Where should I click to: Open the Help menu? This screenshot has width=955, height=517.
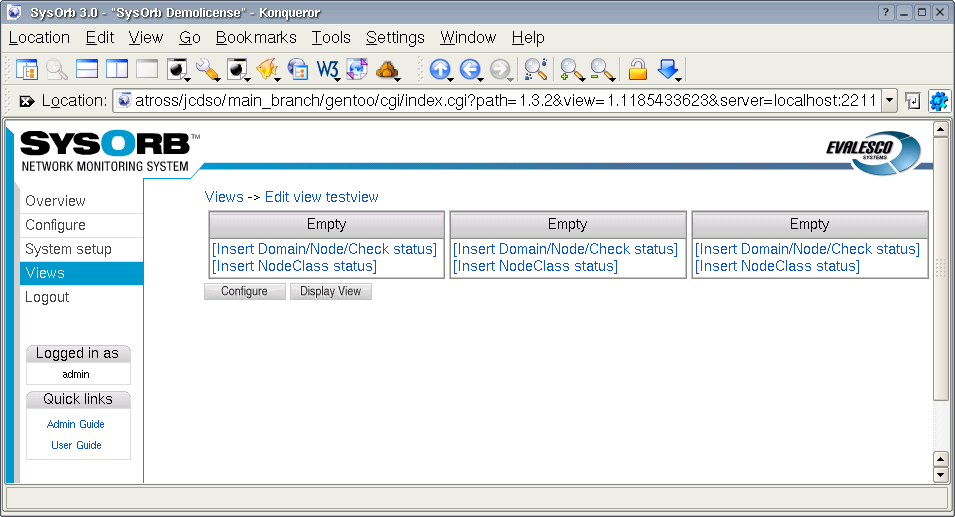pos(527,38)
